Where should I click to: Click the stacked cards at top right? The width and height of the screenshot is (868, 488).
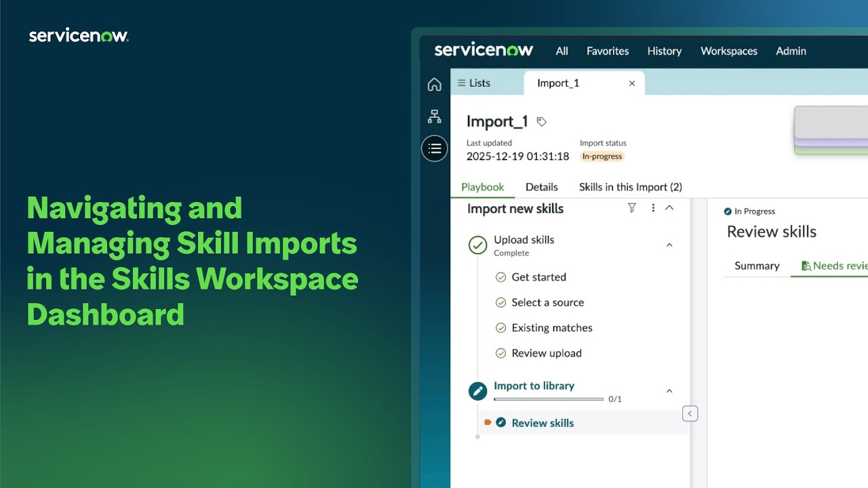coord(831,129)
